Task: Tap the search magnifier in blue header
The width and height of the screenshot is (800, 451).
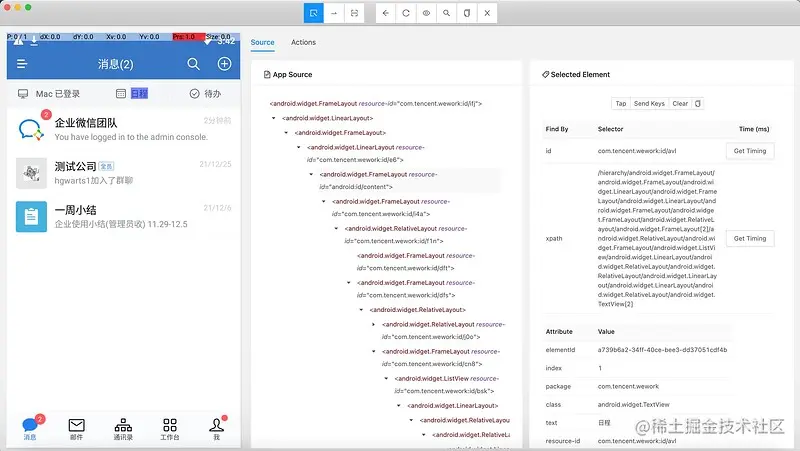Action: pos(193,64)
